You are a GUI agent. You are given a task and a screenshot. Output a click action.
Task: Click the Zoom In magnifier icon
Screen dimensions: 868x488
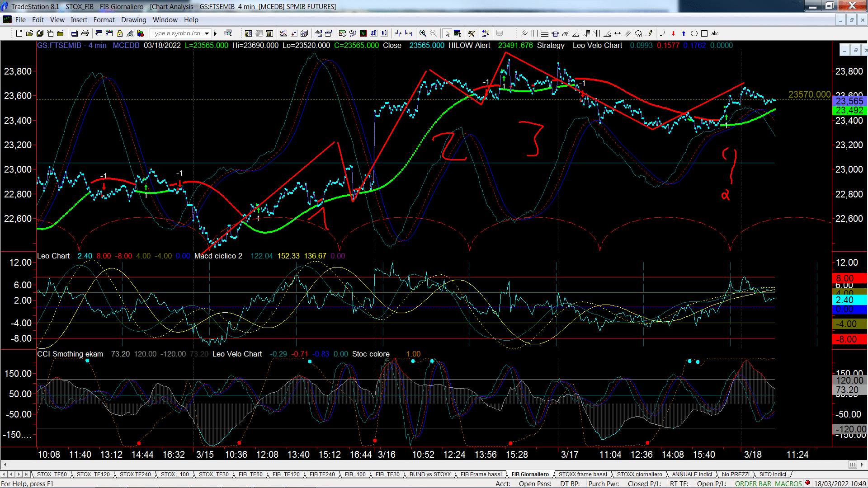pyautogui.click(x=423, y=33)
